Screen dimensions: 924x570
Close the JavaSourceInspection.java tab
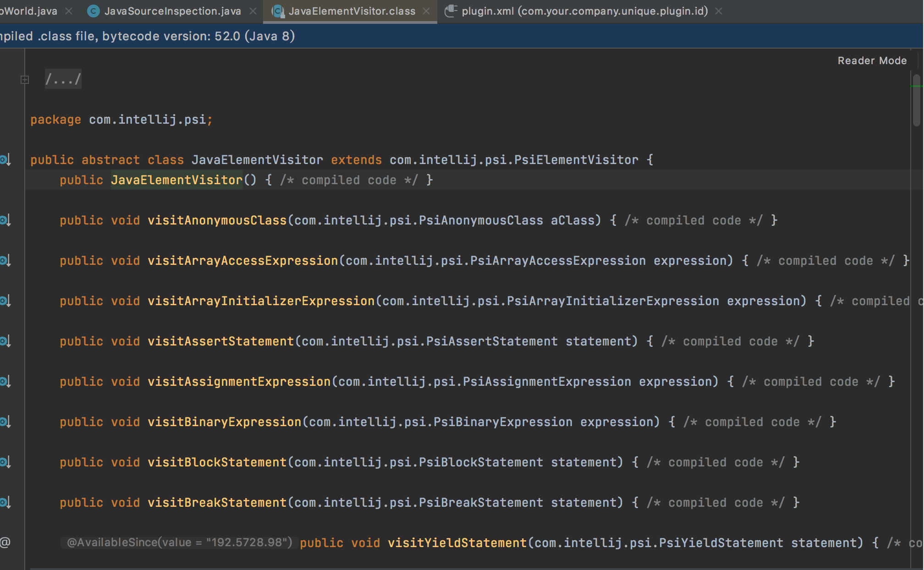tap(253, 11)
